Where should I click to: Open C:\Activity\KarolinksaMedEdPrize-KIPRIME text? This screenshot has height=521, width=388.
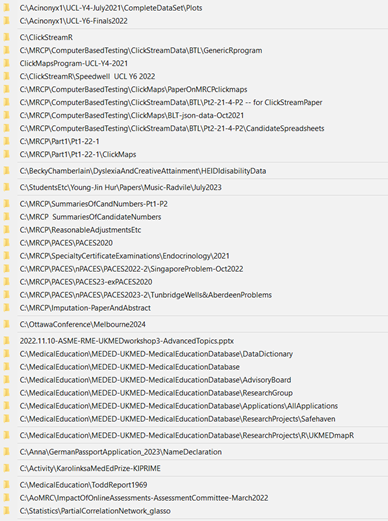pyautogui.click(x=90, y=468)
